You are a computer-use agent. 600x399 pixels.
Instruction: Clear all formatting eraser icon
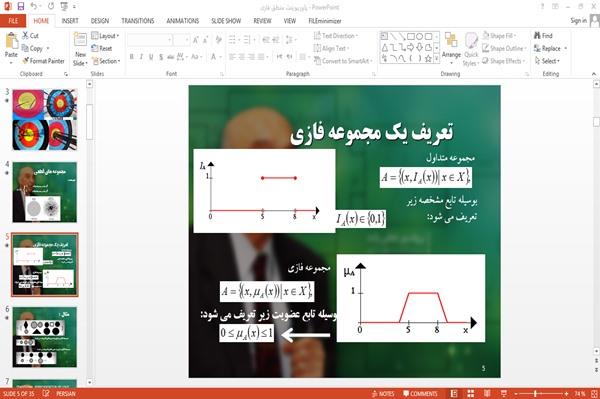coord(218,39)
